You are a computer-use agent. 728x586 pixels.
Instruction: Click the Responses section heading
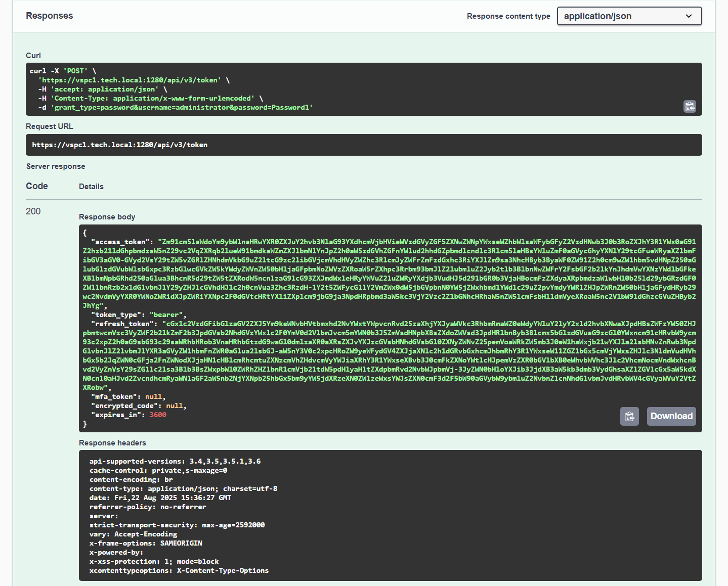tap(49, 16)
